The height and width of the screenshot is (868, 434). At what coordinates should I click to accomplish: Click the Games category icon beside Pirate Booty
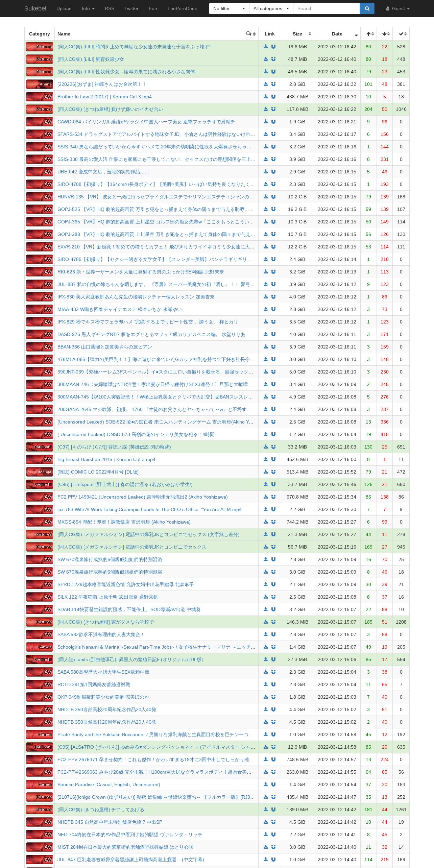pos(40,734)
